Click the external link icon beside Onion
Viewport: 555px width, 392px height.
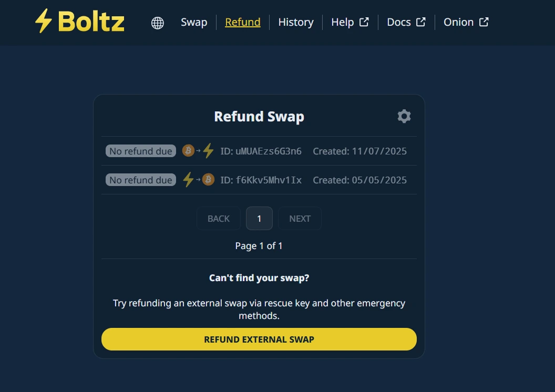[484, 22]
